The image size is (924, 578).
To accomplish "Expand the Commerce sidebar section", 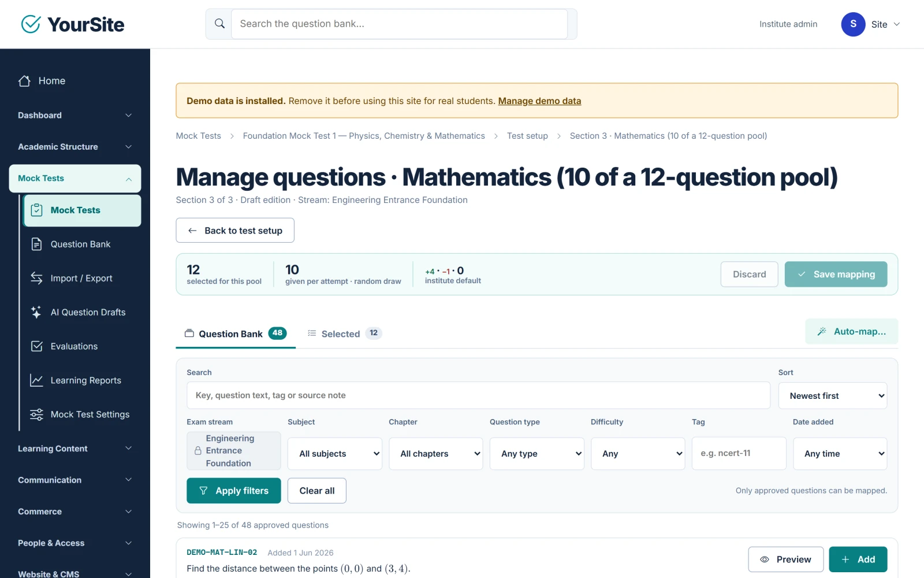I will tap(75, 512).
